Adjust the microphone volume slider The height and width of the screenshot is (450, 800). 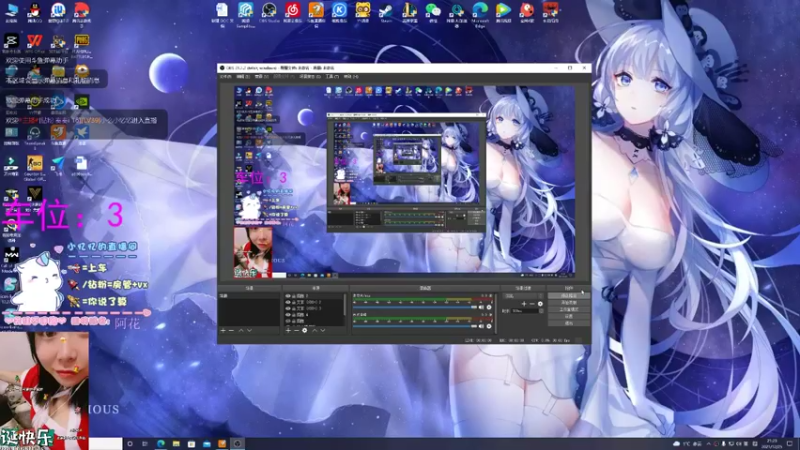[414, 326]
